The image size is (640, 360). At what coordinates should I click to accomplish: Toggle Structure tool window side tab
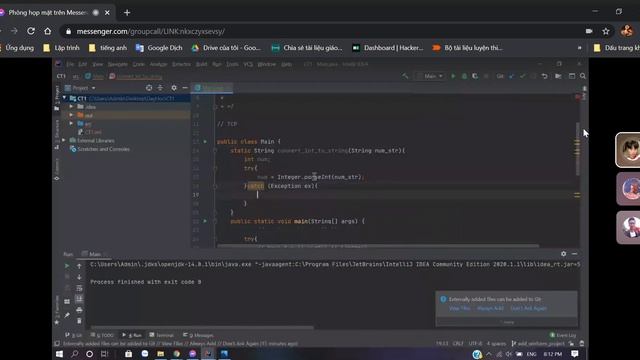pos(57,135)
